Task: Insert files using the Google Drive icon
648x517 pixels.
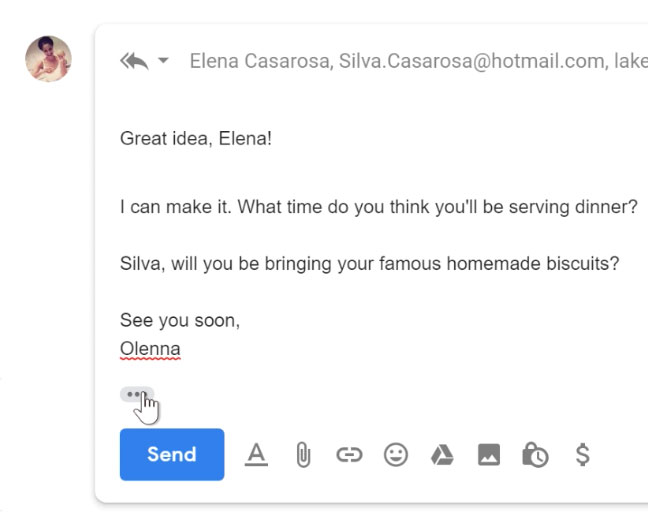Action: point(442,455)
